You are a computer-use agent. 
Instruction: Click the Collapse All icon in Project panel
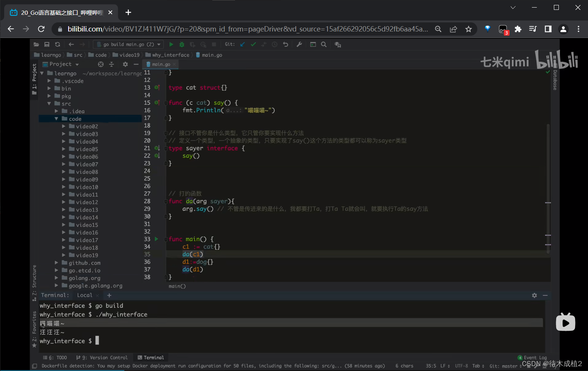click(x=111, y=64)
